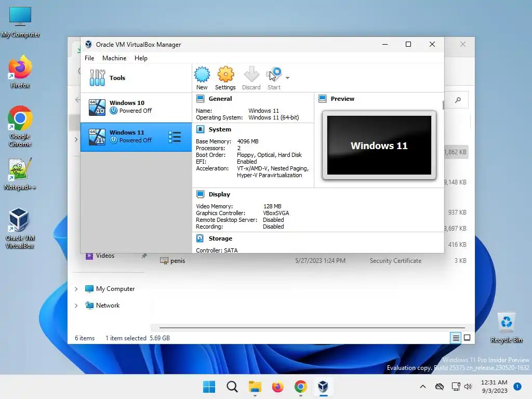
Task: Expand My Computer in File Explorer tree
Action: [x=76, y=289]
